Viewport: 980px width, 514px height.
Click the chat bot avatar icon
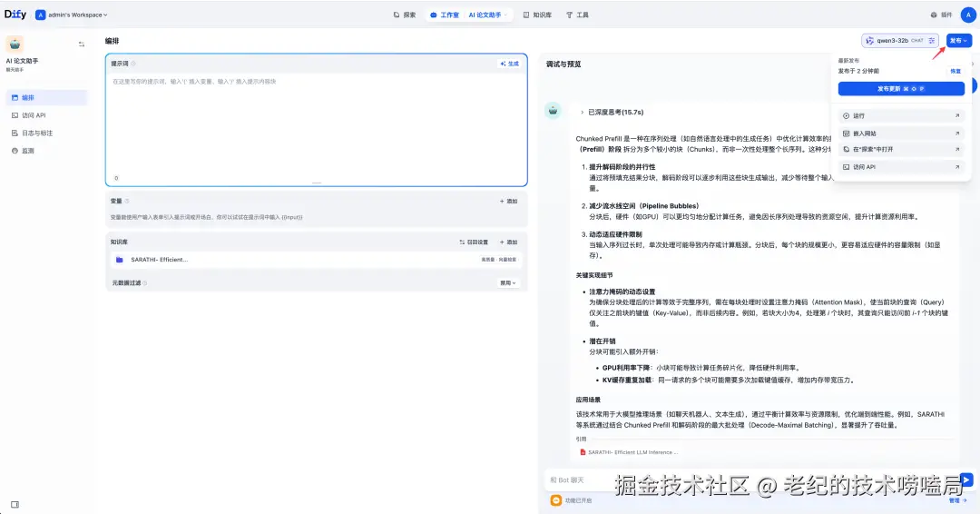[x=554, y=111]
